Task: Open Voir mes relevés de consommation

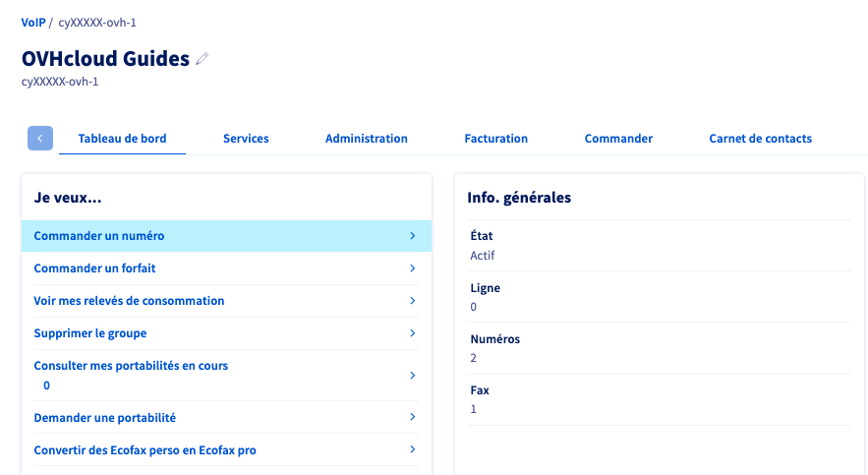Action: (129, 301)
